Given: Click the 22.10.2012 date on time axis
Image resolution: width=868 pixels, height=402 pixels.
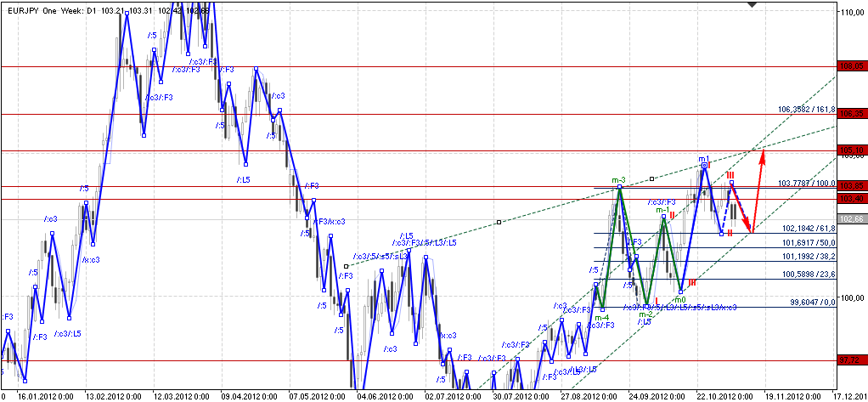Looking at the screenshot, I should click(x=718, y=395).
